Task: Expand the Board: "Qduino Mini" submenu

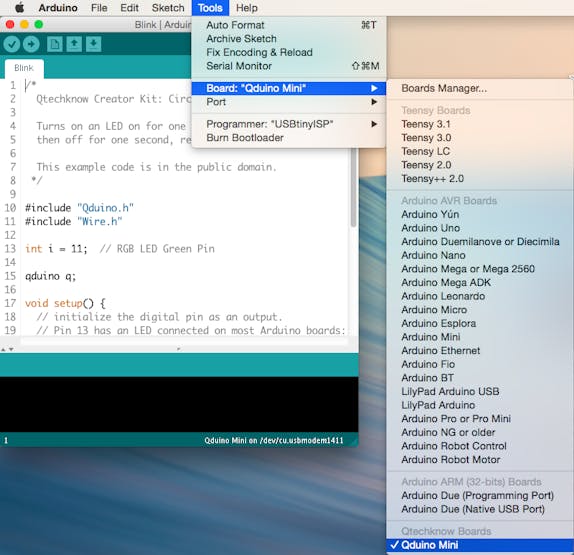Action: coord(288,88)
